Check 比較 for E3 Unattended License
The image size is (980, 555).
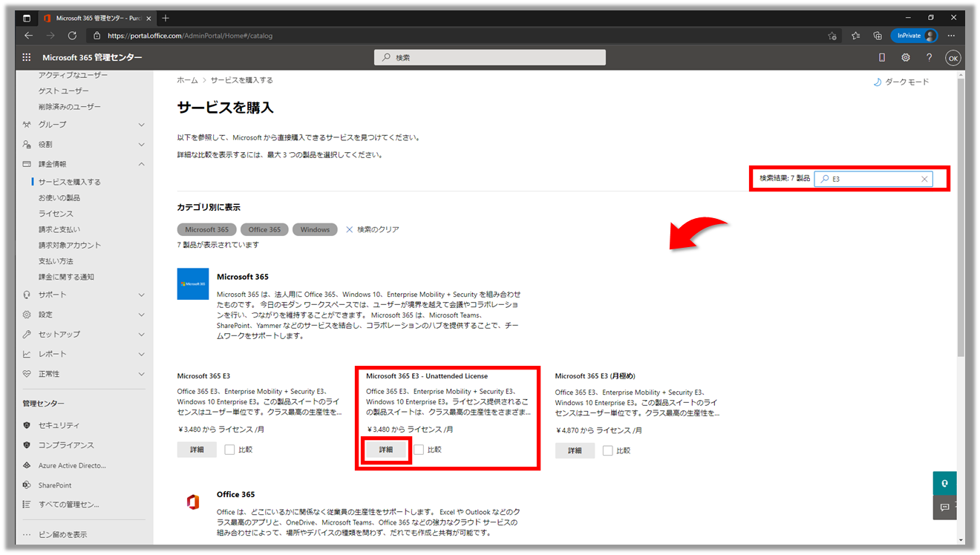(x=419, y=450)
